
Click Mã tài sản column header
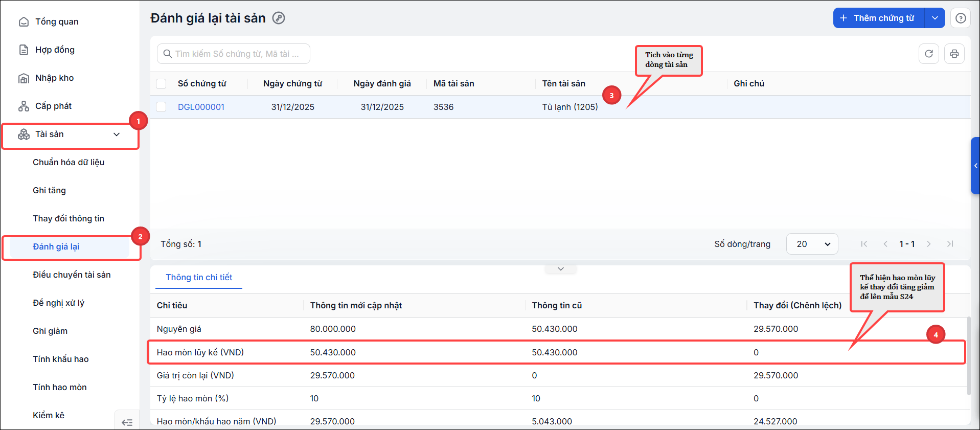click(x=454, y=83)
